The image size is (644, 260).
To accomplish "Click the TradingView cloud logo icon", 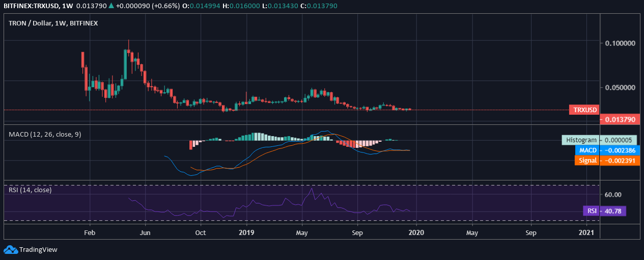I will click(x=10, y=249).
